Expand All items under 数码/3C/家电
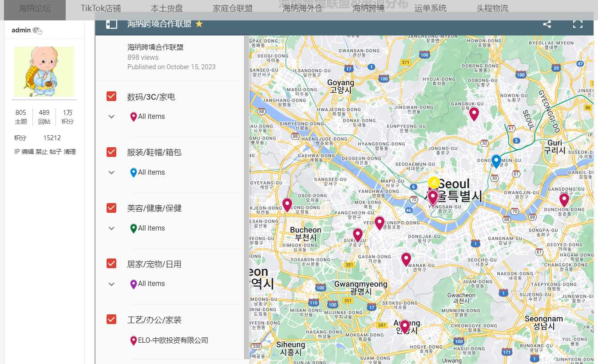The height and width of the screenshot is (364, 598). (x=112, y=117)
